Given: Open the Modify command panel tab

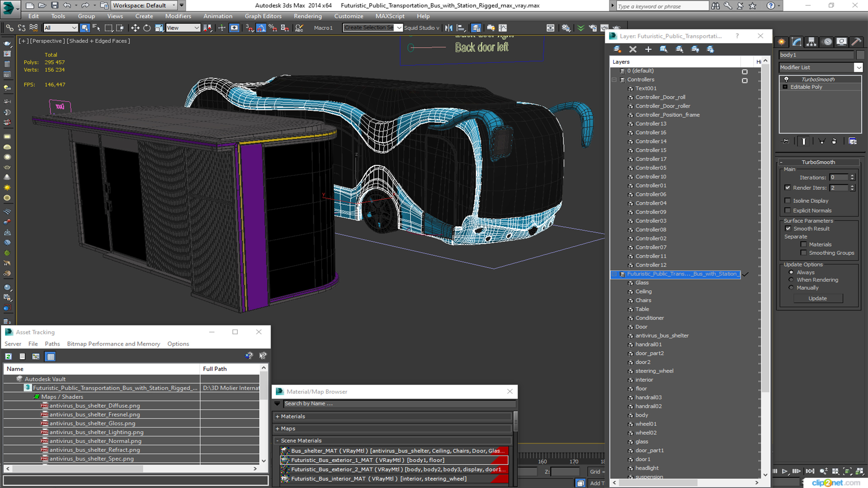Looking at the screenshot, I should pyautogui.click(x=797, y=42).
